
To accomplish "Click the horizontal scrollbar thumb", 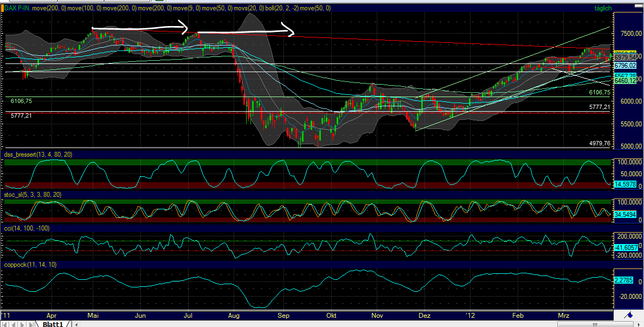I will 596,324.
